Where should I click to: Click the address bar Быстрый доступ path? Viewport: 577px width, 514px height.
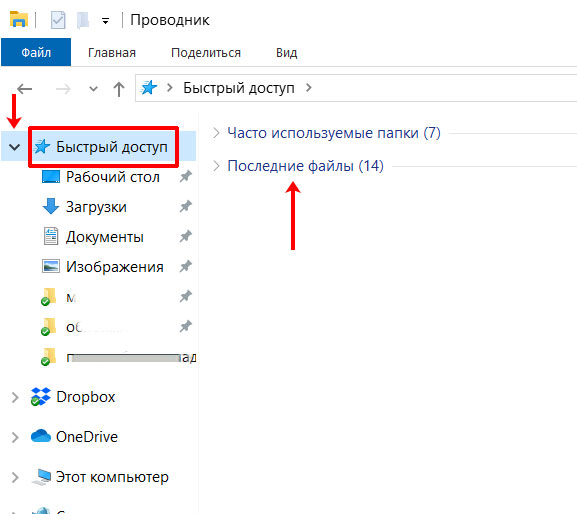[239, 88]
